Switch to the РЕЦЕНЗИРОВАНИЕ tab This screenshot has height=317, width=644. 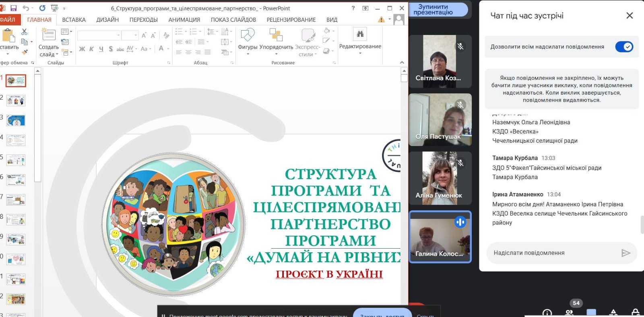(291, 20)
